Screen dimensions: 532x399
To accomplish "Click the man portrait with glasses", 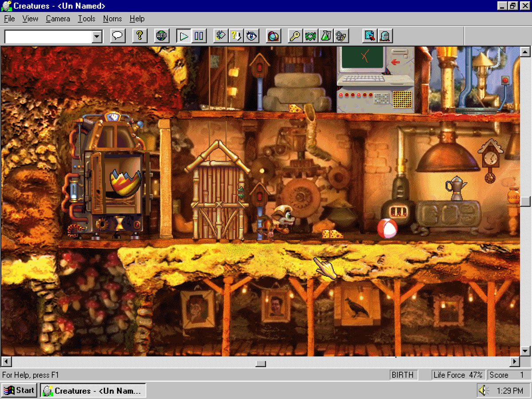I will click(x=276, y=305).
